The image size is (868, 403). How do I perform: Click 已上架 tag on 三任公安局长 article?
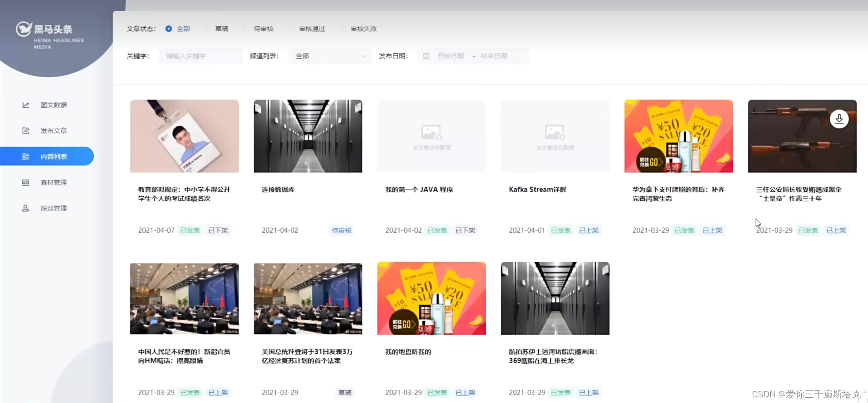click(836, 230)
